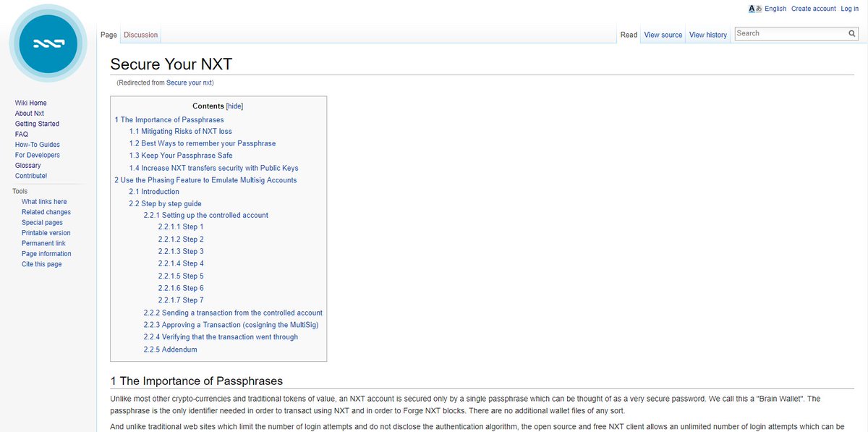Jump to 2.2.2 Sending a transaction
Image resolution: width=868 pixels, height=432 pixels.
(x=233, y=313)
